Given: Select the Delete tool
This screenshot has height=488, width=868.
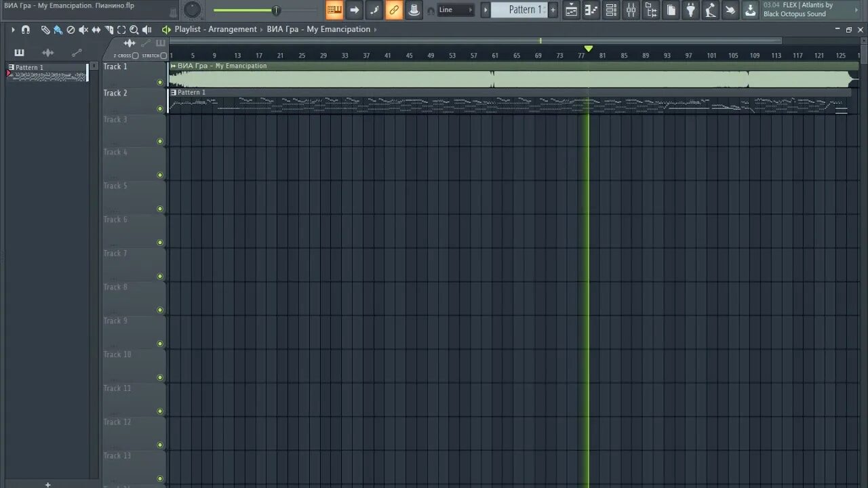Looking at the screenshot, I should click(x=71, y=30).
